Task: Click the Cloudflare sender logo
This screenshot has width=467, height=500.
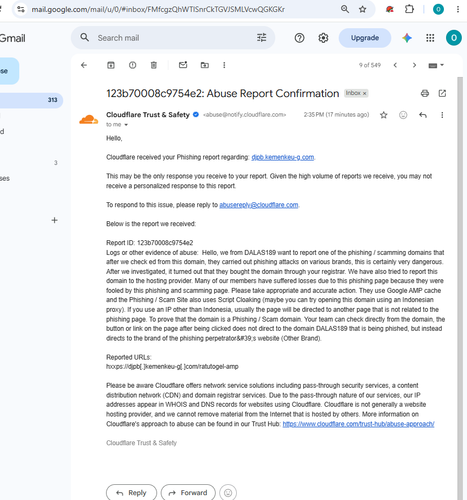Action: [x=89, y=119]
